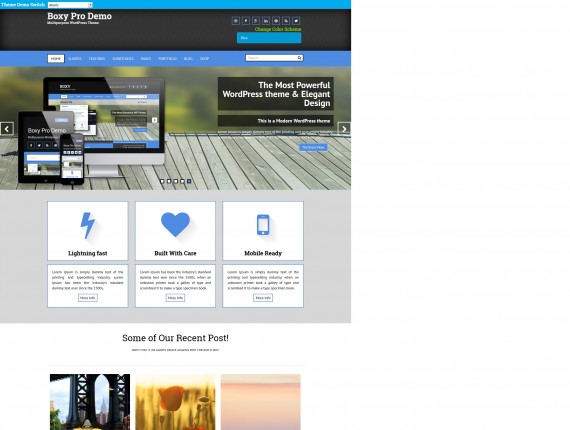Open the Home menu item
Viewport: 570px width, 430px height.
coord(56,59)
